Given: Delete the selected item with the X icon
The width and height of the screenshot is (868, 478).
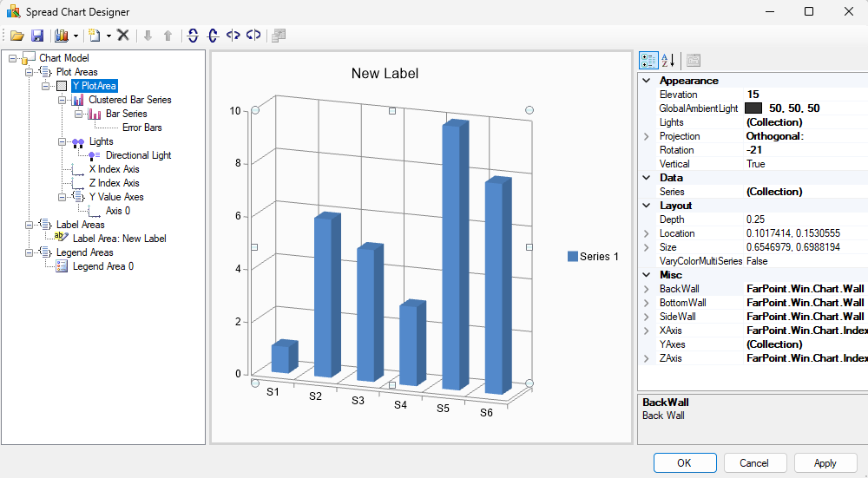Looking at the screenshot, I should point(123,36).
